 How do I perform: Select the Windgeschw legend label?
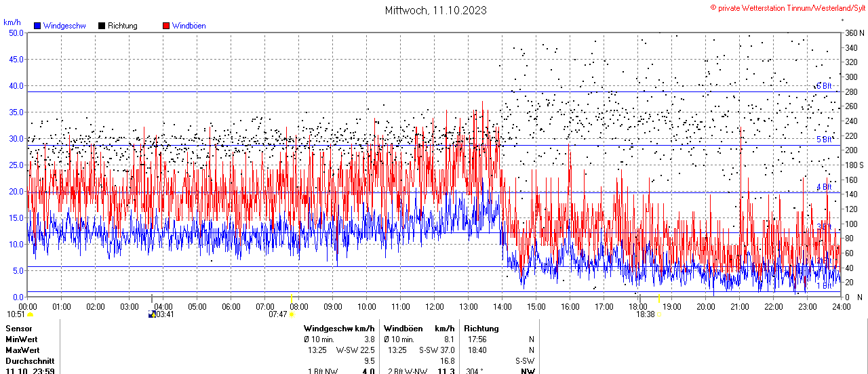tap(64, 26)
